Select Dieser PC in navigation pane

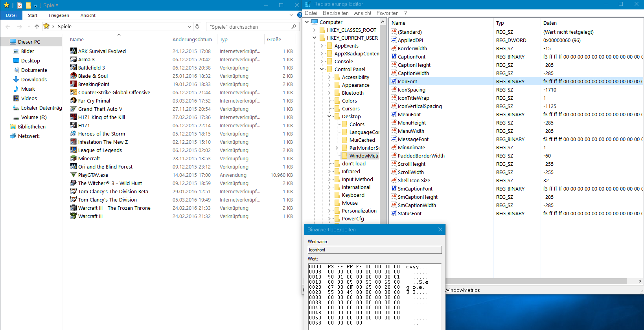point(29,42)
